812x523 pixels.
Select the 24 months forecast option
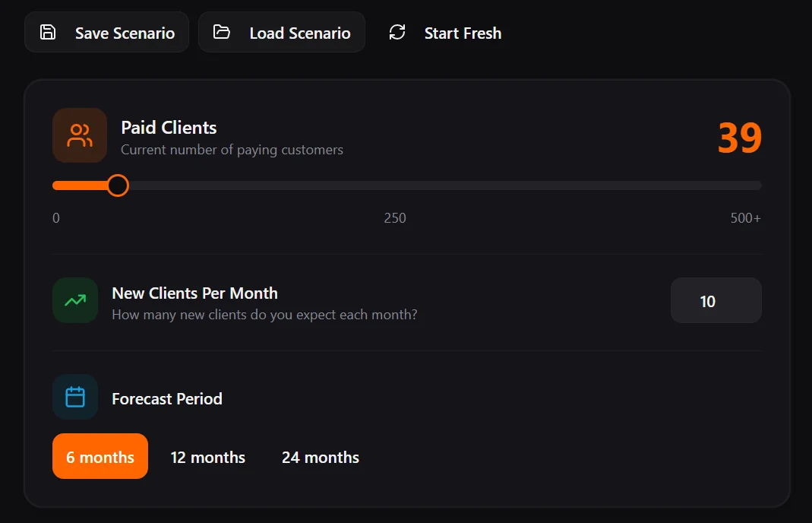pyautogui.click(x=320, y=457)
